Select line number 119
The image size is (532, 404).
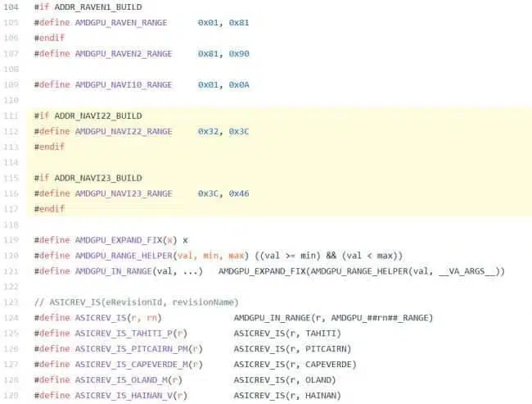(11, 240)
